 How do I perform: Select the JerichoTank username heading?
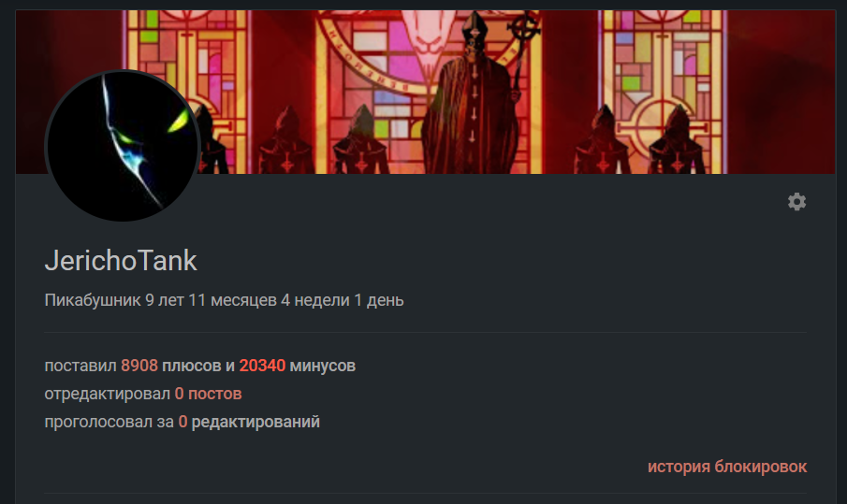(121, 261)
